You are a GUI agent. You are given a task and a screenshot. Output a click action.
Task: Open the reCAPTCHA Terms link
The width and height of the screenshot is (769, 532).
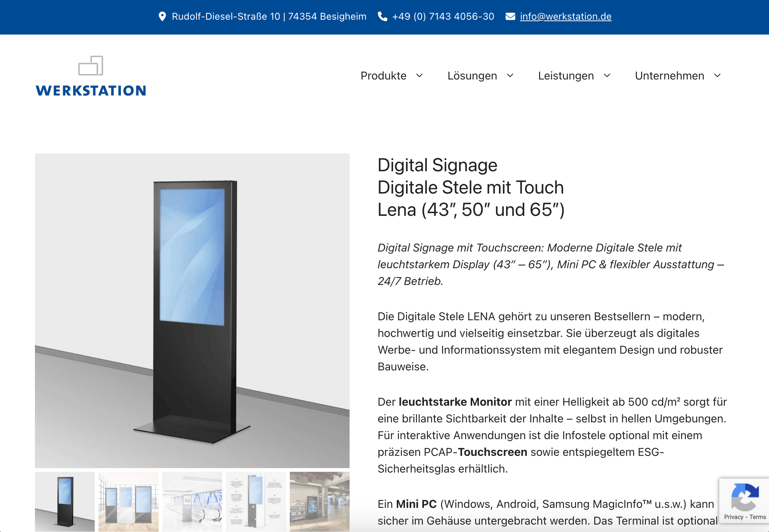click(757, 517)
